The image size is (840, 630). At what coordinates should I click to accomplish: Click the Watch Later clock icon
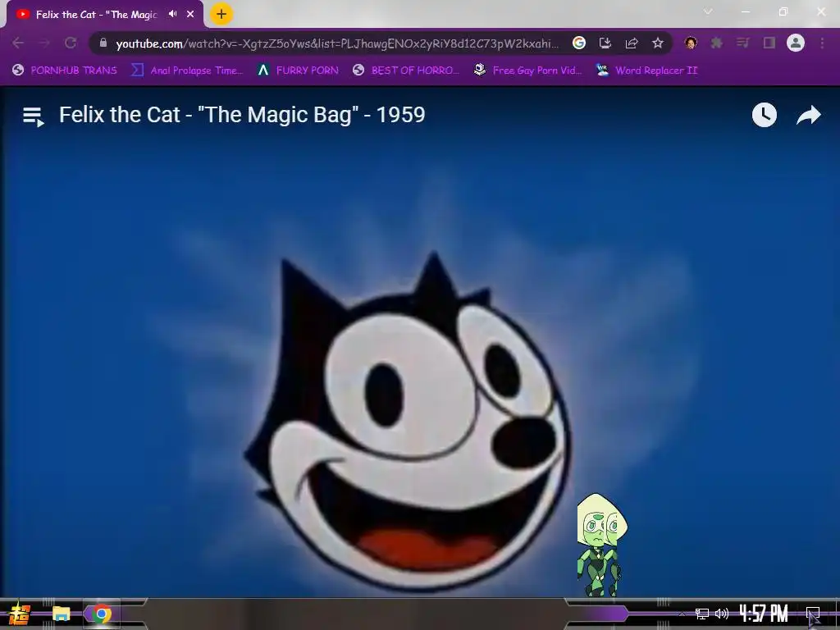[x=765, y=115]
